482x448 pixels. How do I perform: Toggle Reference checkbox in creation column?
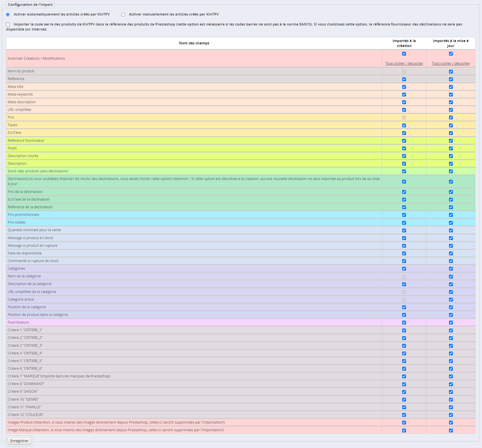(404, 79)
